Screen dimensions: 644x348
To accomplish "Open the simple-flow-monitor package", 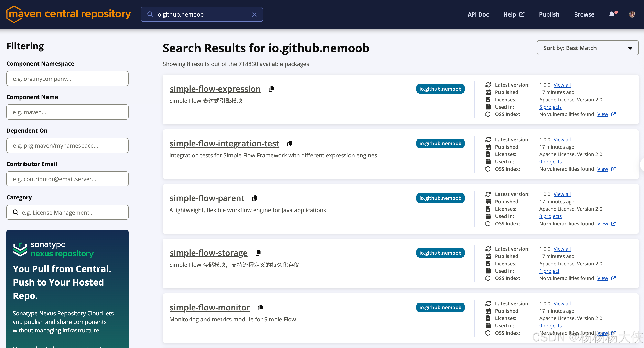I will [x=210, y=307].
